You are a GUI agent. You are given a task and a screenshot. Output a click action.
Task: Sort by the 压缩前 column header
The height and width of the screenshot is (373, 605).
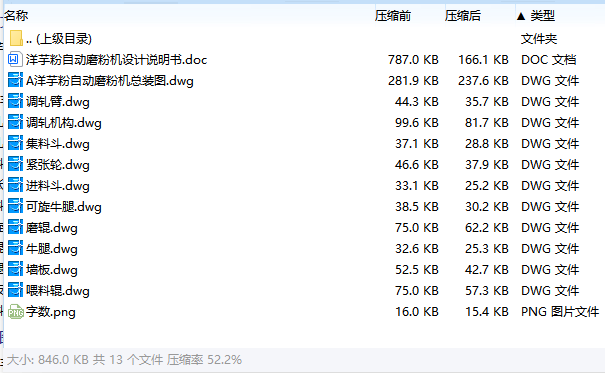[393, 16]
